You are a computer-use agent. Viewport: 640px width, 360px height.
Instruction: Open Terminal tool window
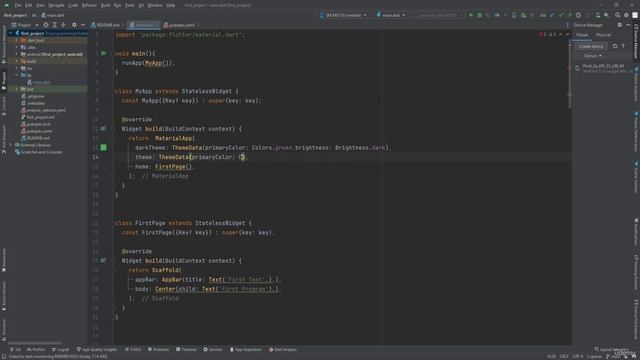click(x=186, y=349)
